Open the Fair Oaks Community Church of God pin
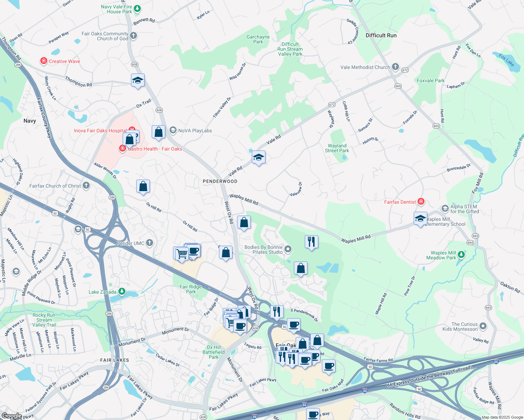524x420 pixels. pos(133,35)
